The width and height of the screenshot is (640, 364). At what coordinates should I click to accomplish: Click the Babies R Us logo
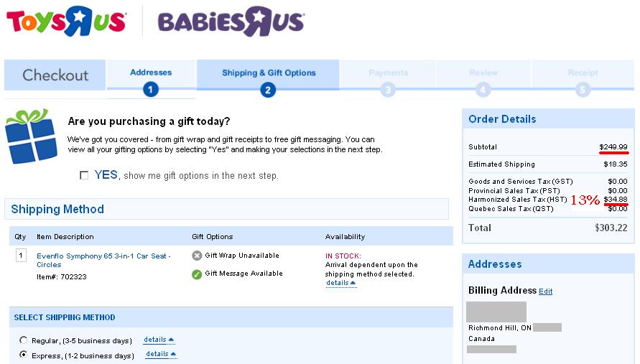point(231,22)
